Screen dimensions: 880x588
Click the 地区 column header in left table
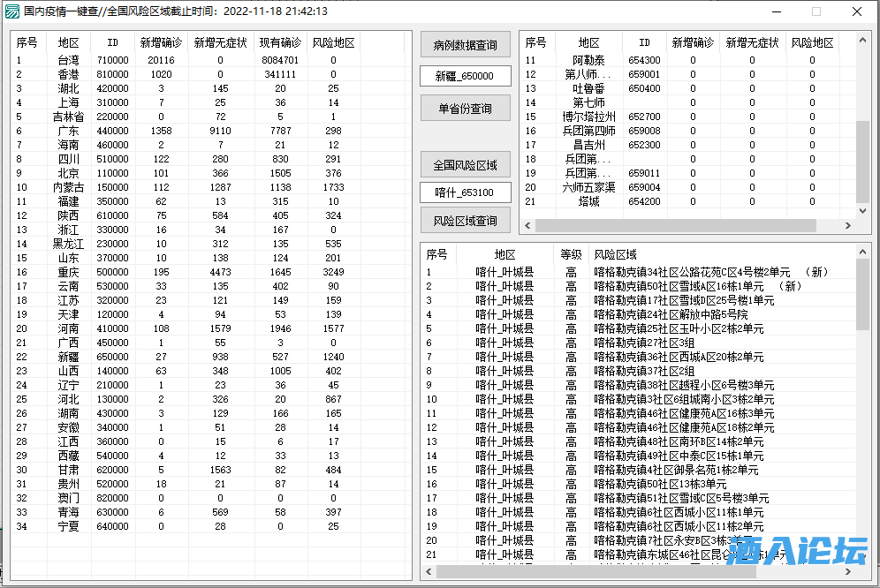pos(68,42)
